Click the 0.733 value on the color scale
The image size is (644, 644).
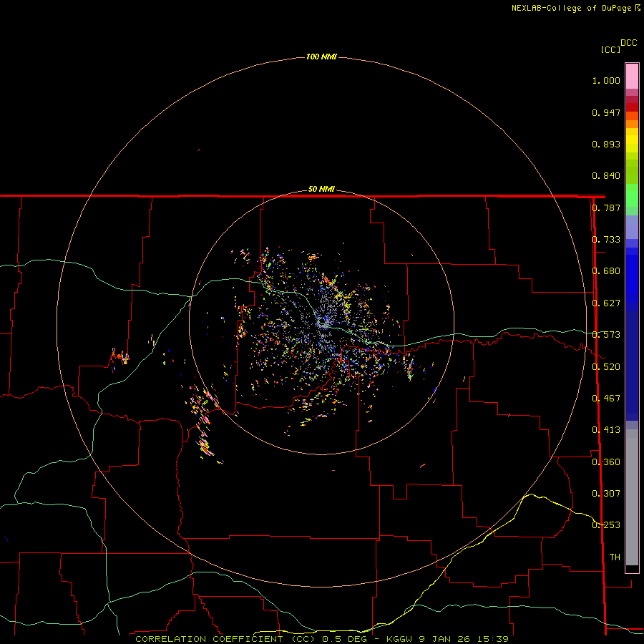[606, 240]
